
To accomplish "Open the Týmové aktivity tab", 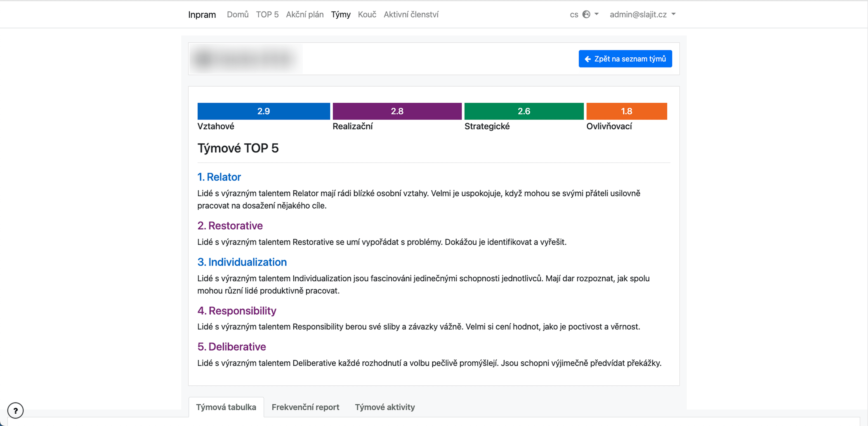I will pyautogui.click(x=385, y=407).
